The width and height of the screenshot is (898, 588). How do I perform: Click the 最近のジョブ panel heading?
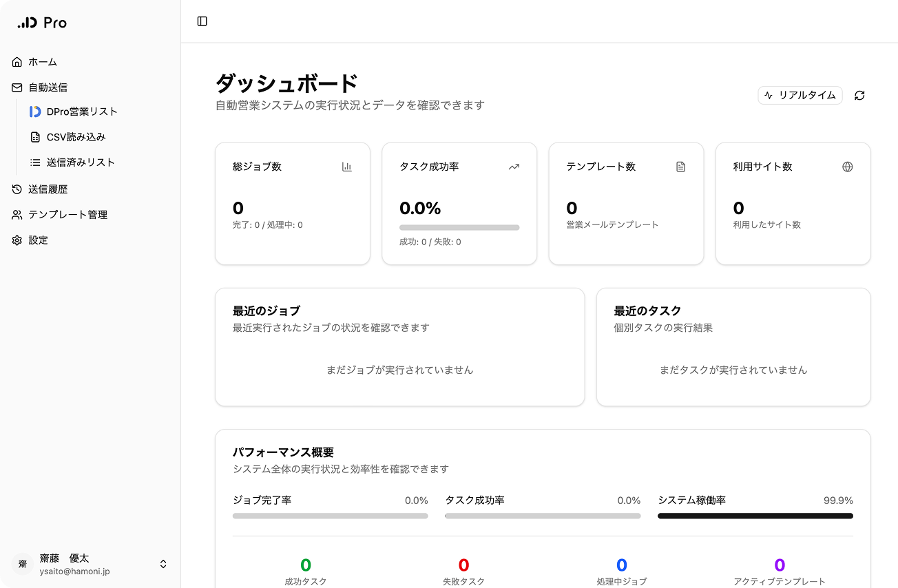[x=266, y=311]
